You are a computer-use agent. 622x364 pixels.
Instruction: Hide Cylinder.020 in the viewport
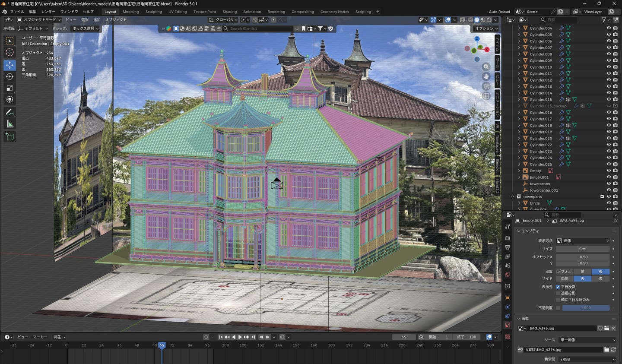click(609, 138)
